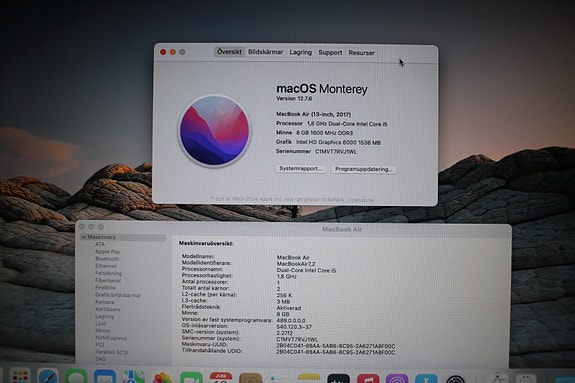This screenshot has width=575, height=383.
Task: Open Podcasts from the Dock
Action: pyautogui.click(x=397, y=378)
